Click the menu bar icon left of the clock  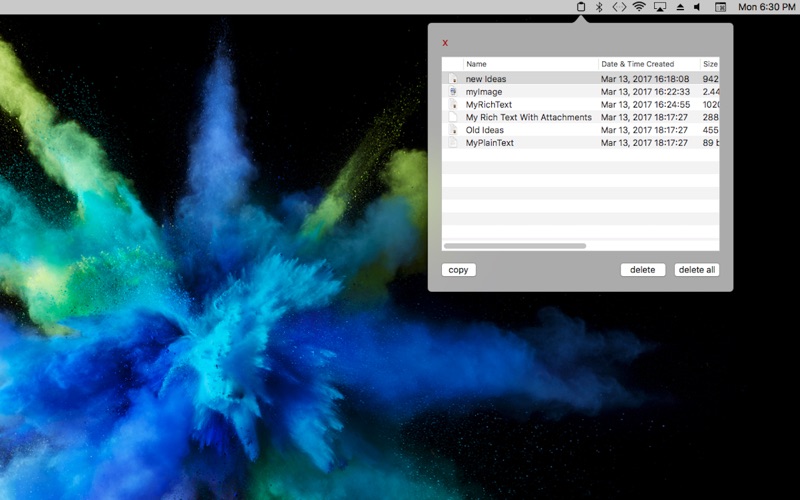(720, 7)
